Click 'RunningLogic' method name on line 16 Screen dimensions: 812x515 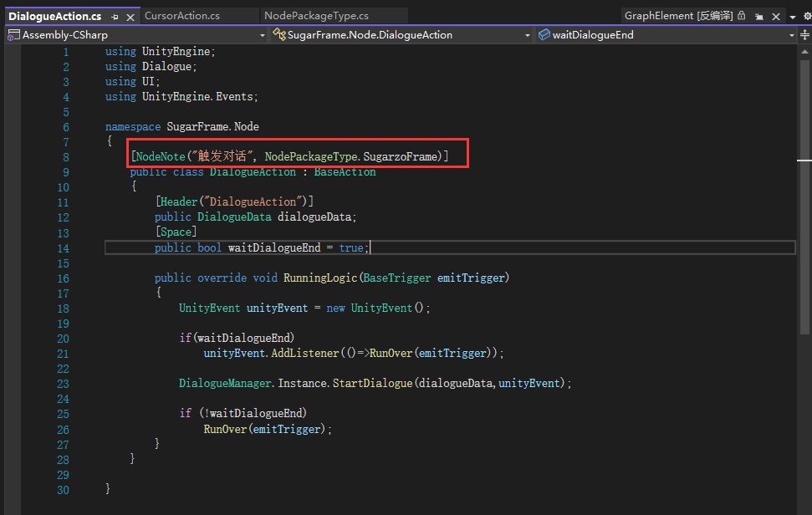[320, 278]
